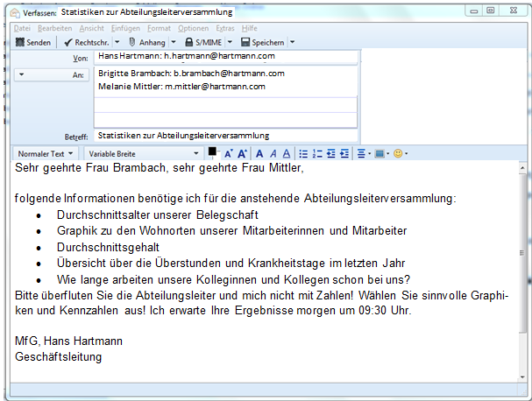Screen dimensions: 532x401
Task: Apply numbered list formatting
Action: tap(317, 154)
